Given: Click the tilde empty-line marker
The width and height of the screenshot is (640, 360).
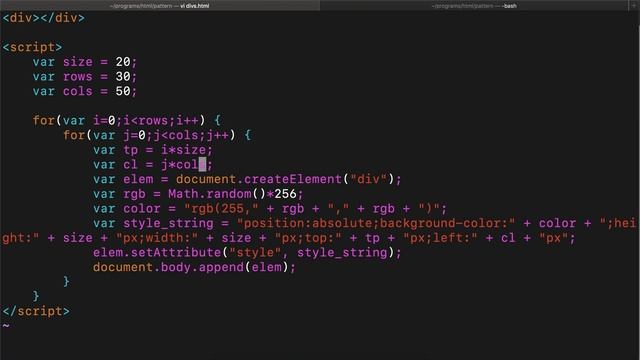Looking at the screenshot, I should tap(6, 326).
